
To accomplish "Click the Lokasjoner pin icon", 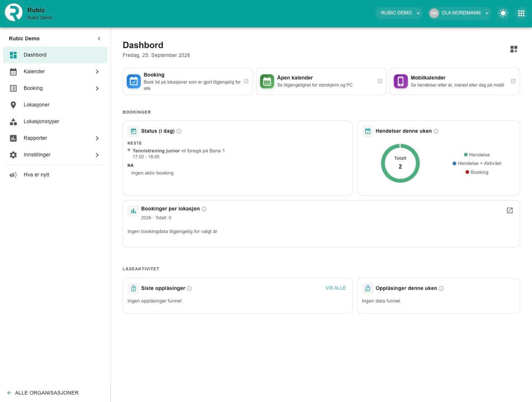I will coord(13,105).
